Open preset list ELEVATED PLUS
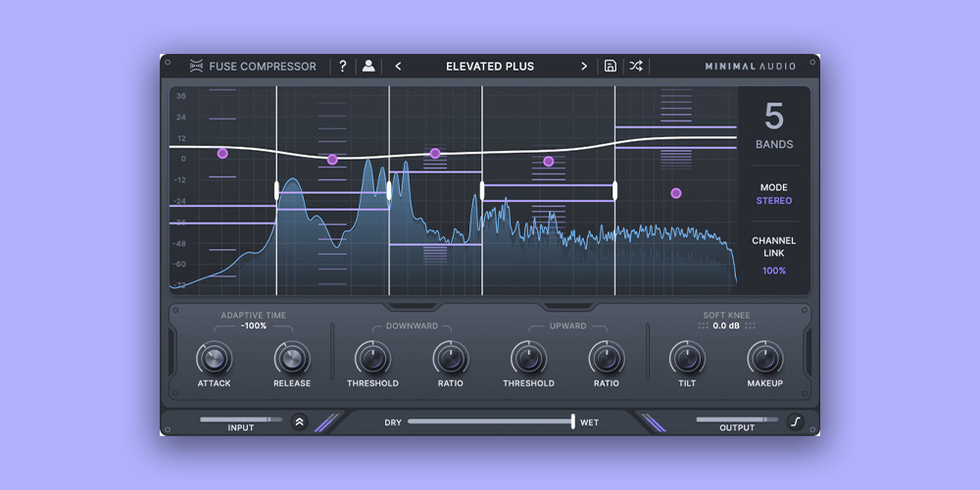 490,67
